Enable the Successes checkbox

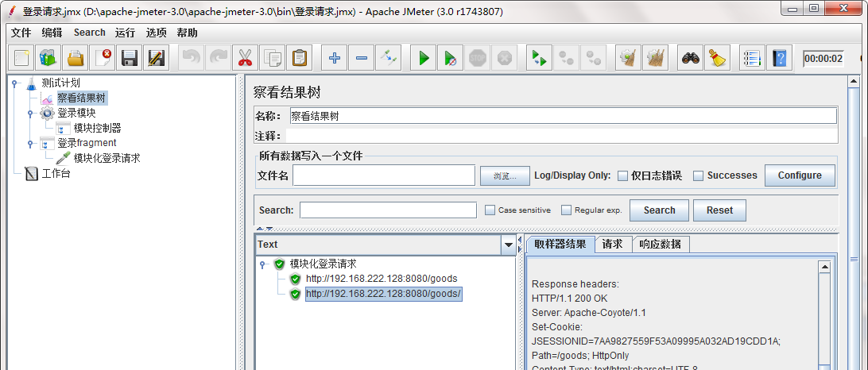699,176
